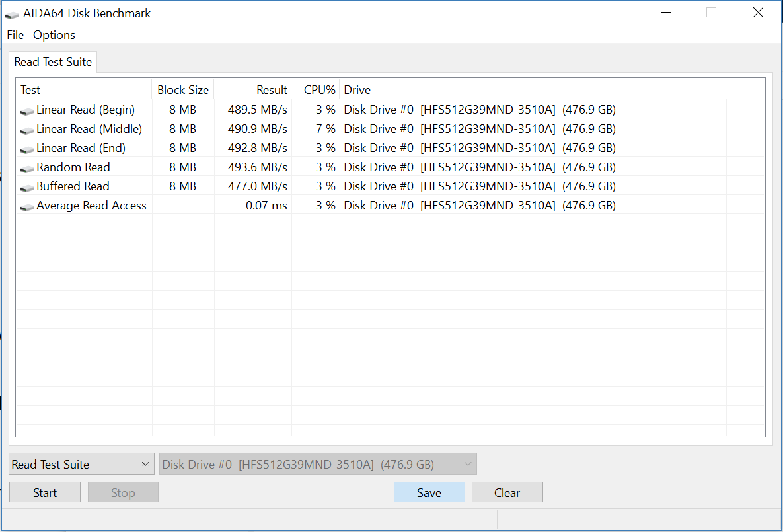Click the Save button
Screen dimensions: 783x532
coord(429,492)
